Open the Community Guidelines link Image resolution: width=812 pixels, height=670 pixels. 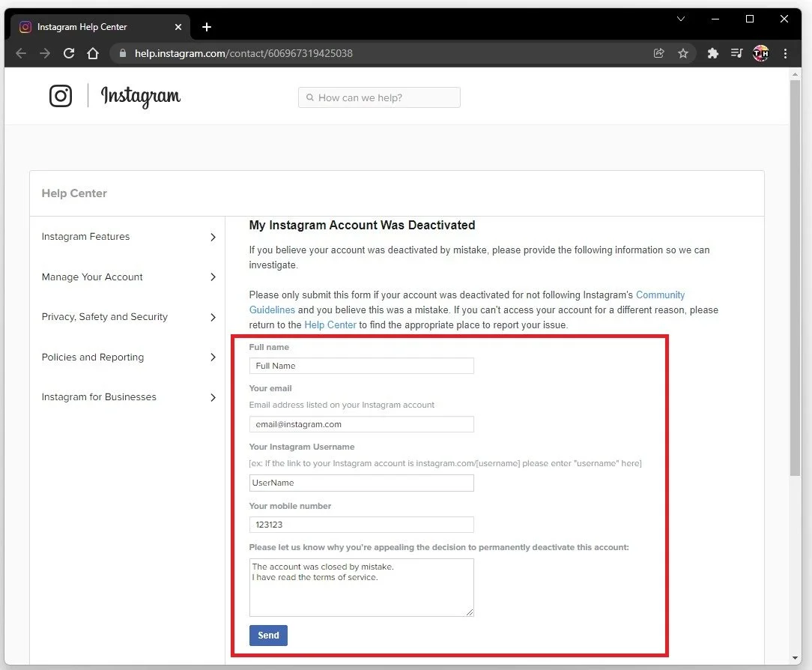[660, 295]
